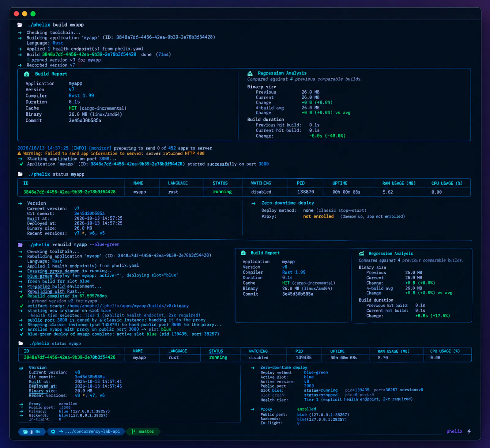Click the artifact path ending in builds/v8/binary
Image resolution: width=490 pixels, height=448 pixels.
128,306
